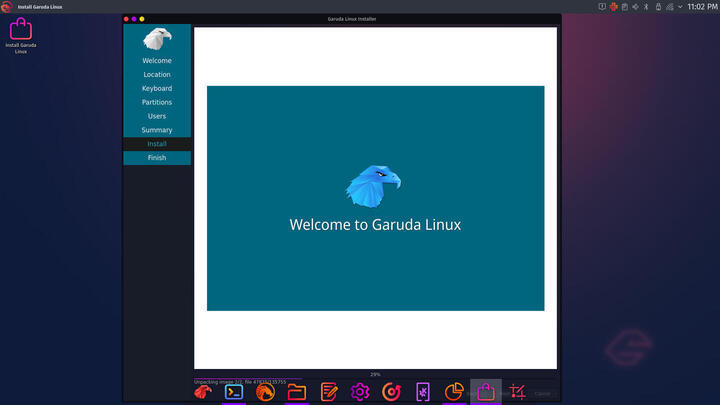Click the blue eagle logo on the slide

373,186
